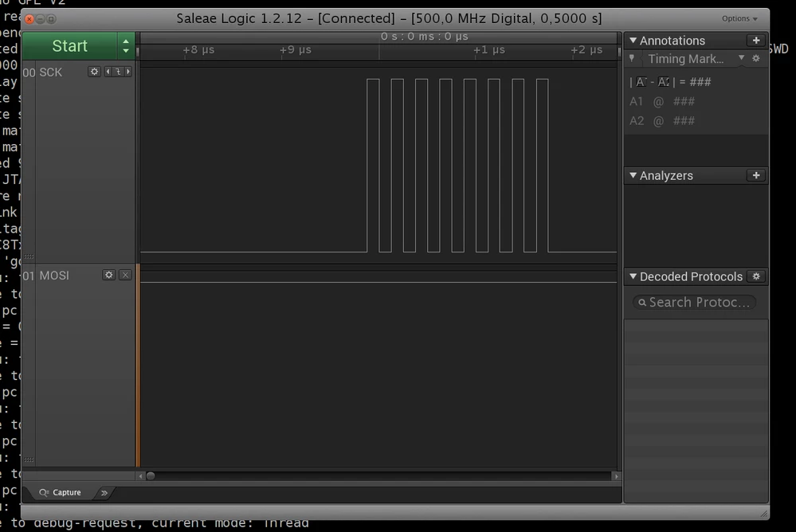The height and width of the screenshot is (532, 796).
Task: Set falling-edge trigger on SCK channel
Action: (118, 72)
